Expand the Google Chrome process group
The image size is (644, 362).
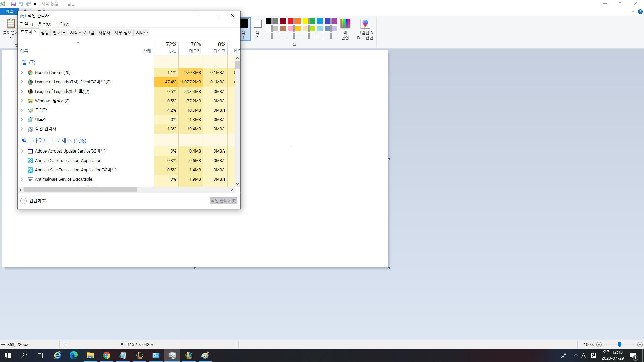[22, 73]
